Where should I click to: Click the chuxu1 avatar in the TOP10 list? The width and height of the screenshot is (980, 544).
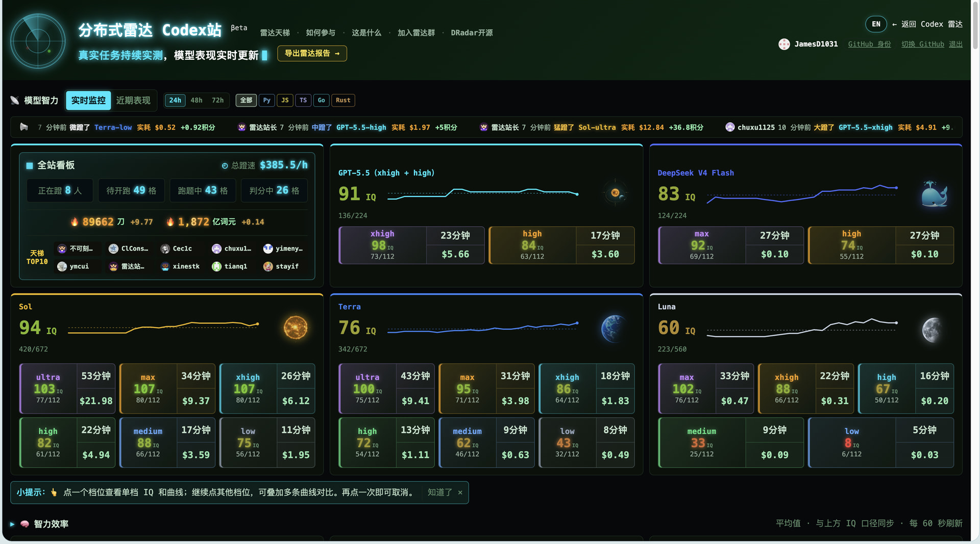click(x=216, y=249)
